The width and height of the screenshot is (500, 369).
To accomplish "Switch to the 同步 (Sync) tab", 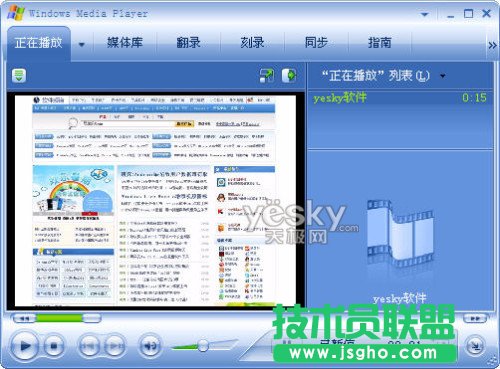I will [x=316, y=43].
